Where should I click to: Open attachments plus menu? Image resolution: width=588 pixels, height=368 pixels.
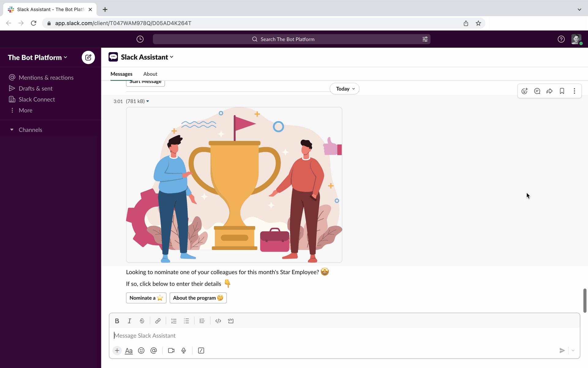pyautogui.click(x=117, y=351)
